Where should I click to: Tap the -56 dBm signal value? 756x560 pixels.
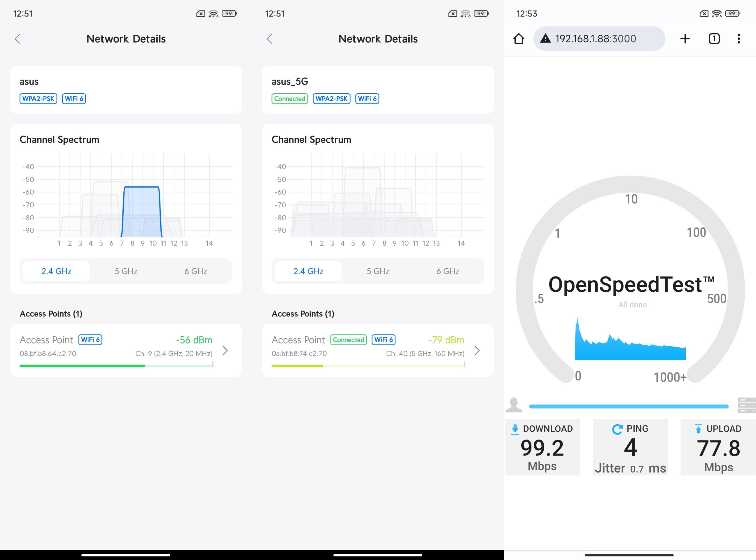pos(194,340)
